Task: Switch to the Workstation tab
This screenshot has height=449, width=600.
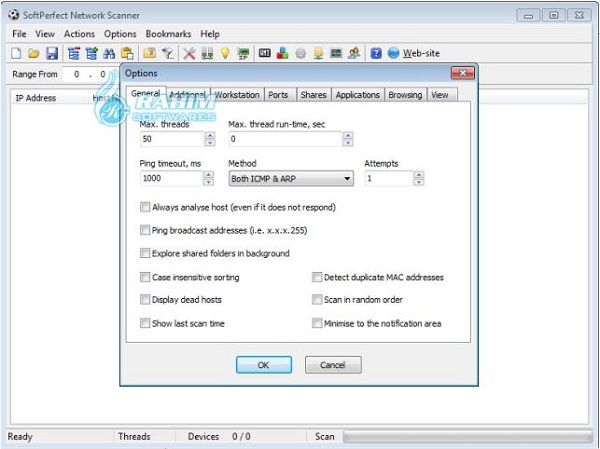Action: click(237, 95)
